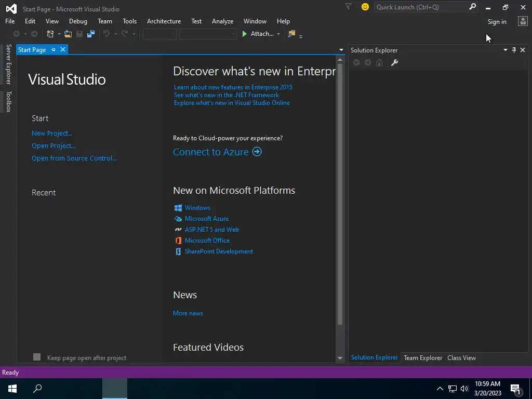Open the Action Center notification icon
This screenshot has width=532, height=399.
[516, 389]
